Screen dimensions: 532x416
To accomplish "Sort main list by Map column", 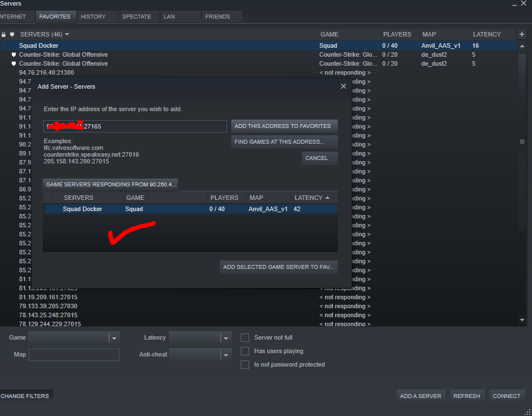I will click(444, 34).
